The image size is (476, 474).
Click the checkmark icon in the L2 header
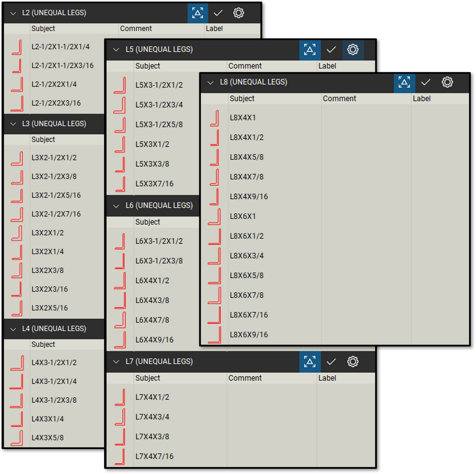tap(218, 13)
